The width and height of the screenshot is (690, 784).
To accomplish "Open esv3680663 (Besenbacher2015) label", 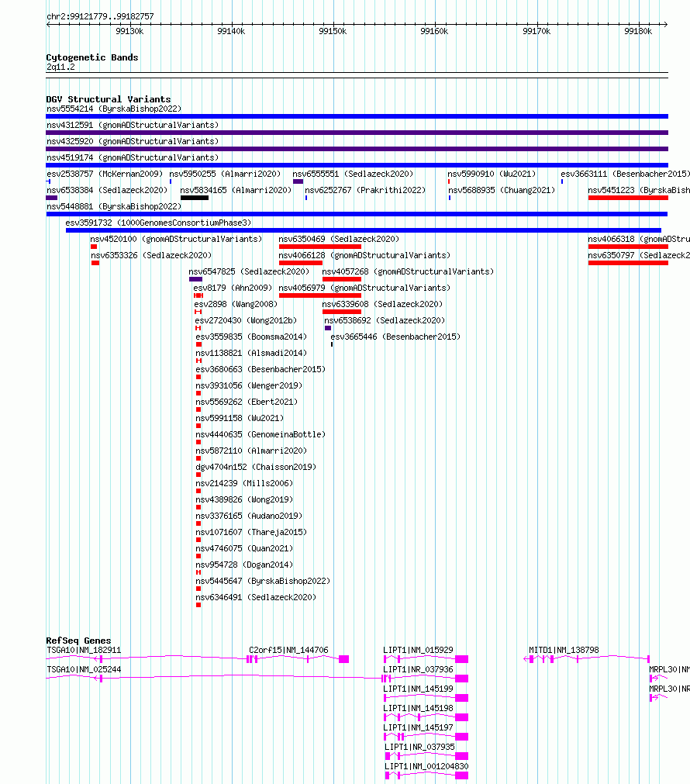I will coord(260,369).
